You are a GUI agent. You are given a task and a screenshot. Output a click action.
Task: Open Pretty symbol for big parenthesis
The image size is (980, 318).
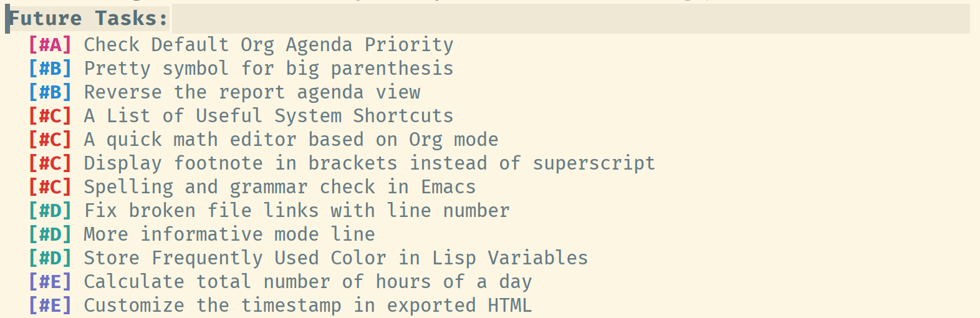269,69
